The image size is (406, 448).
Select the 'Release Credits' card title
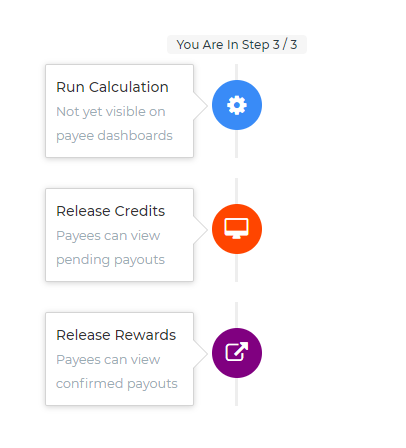tap(111, 211)
